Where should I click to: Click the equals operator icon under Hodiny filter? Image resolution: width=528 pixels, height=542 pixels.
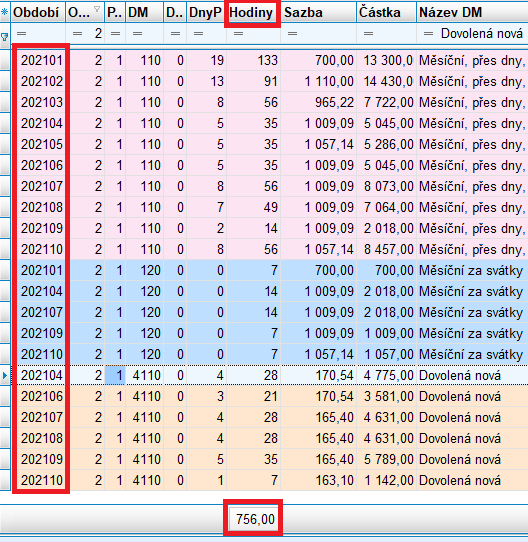pos(238,34)
